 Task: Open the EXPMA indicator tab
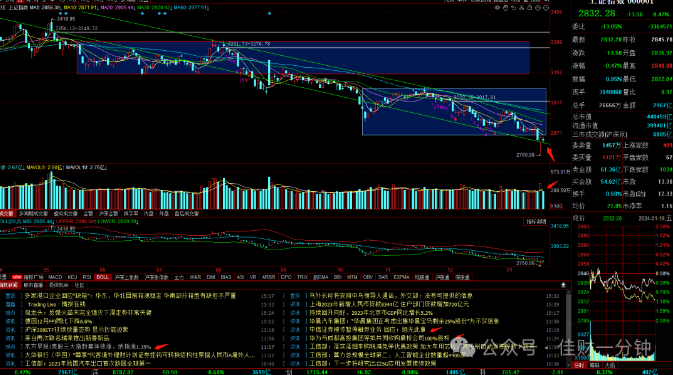tap(401, 277)
